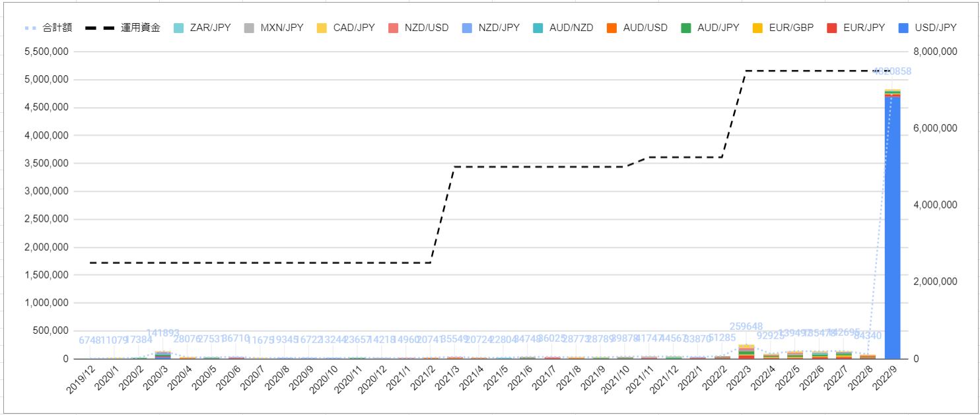Select the CAD/JPY legend color swatch

click(x=321, y=28)
